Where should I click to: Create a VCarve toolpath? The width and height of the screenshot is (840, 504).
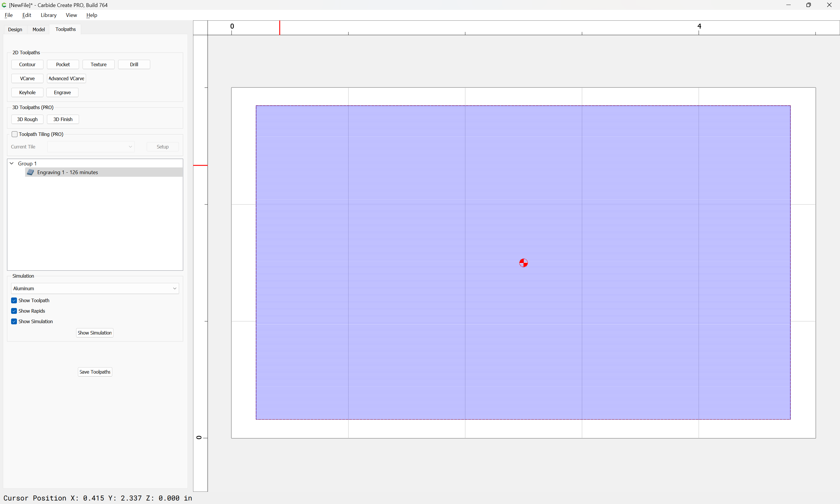click(x=27, y=78)
